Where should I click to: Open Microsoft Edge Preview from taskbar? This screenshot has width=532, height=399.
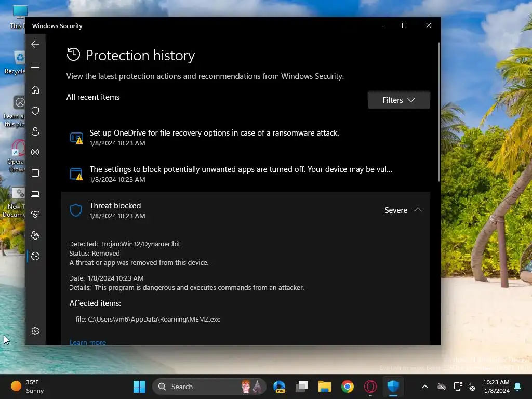(279, 387)
